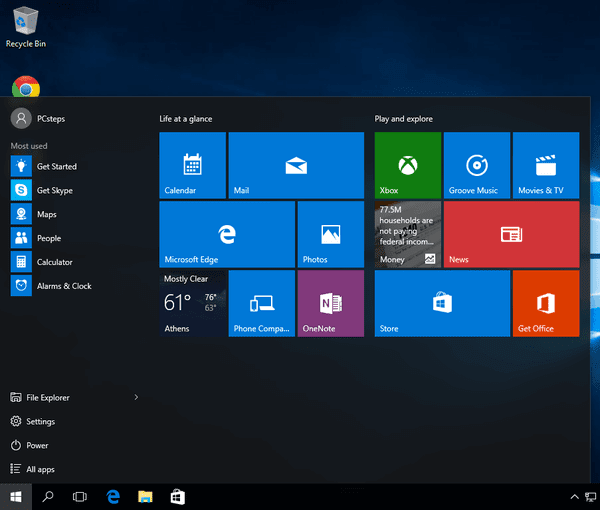Open Task View on the taskbar
This screenshot has height=510, width=600.
click(80, 497)
